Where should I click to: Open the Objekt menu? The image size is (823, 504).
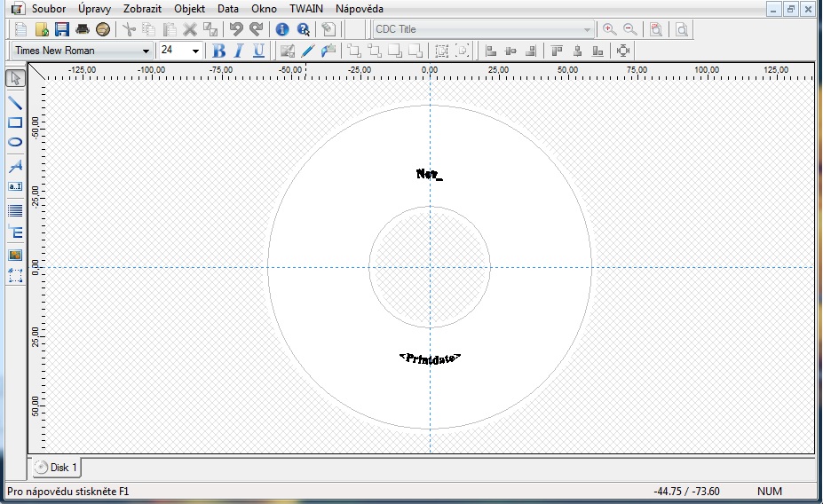coord(189,8)
